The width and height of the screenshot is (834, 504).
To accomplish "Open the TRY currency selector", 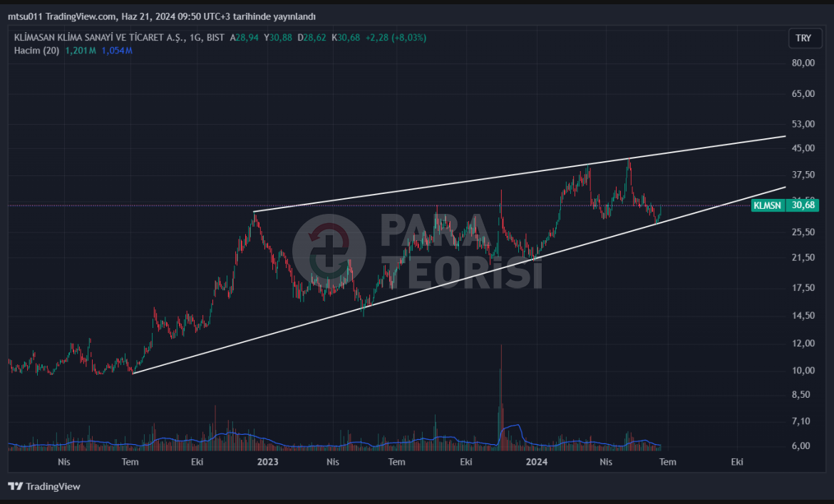I will coord(803,38).
